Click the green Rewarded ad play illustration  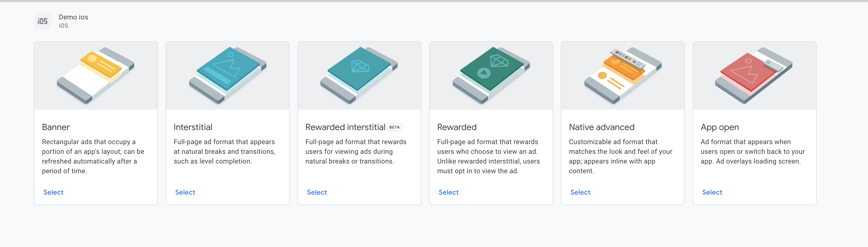click(x=491, y=75)
